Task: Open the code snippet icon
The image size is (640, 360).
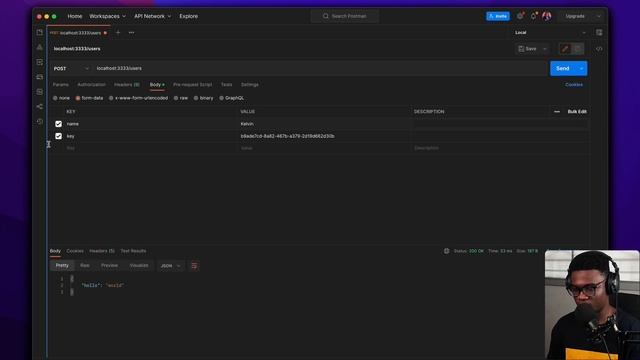Action: [x=599, y=49]
